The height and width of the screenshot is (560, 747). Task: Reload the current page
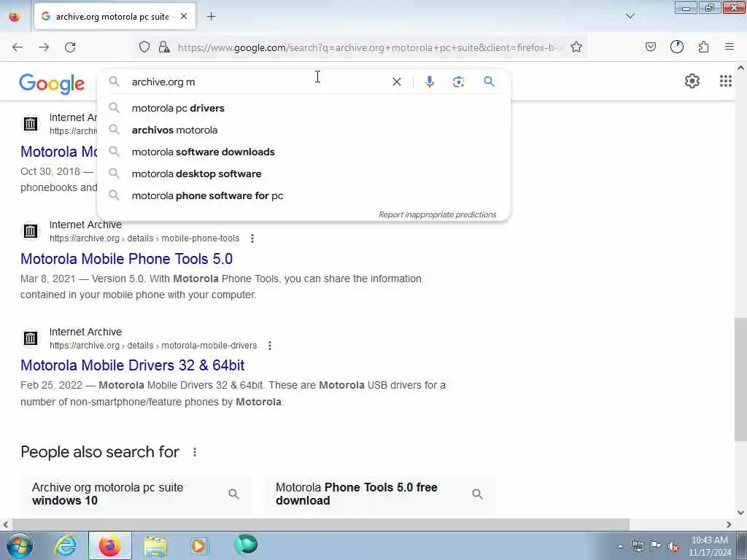pos(70,47)
